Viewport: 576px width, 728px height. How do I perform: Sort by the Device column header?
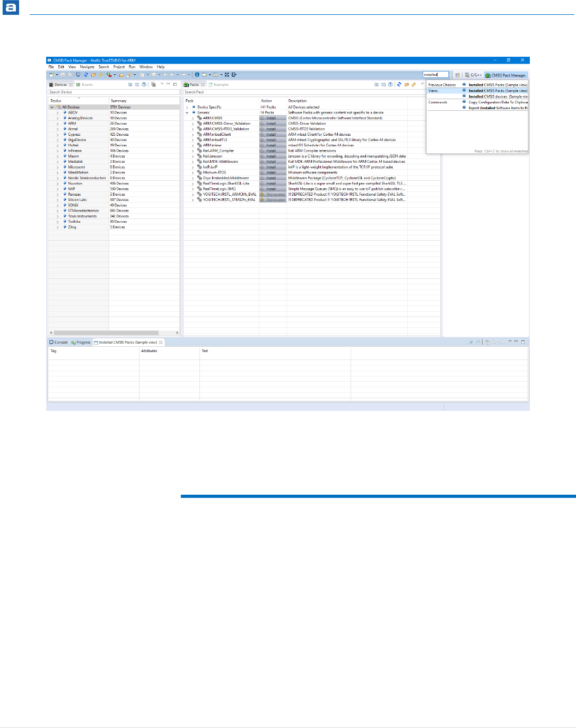coord(78,101)
